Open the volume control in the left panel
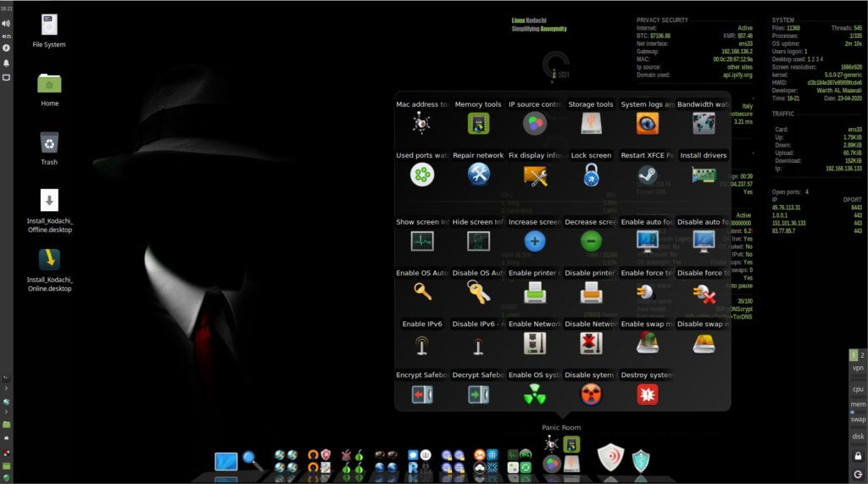 pyautogui.click(x=6, y=24)
